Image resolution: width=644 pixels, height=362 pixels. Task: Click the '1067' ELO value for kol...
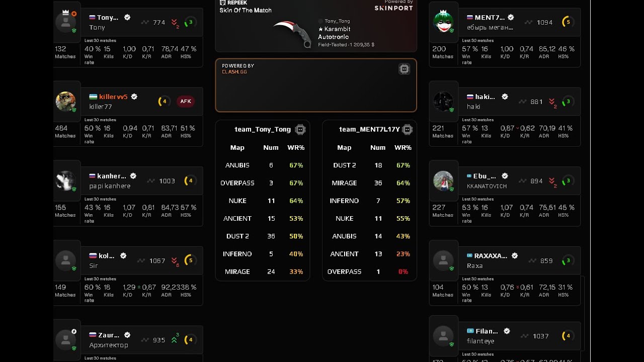(157, 260)
